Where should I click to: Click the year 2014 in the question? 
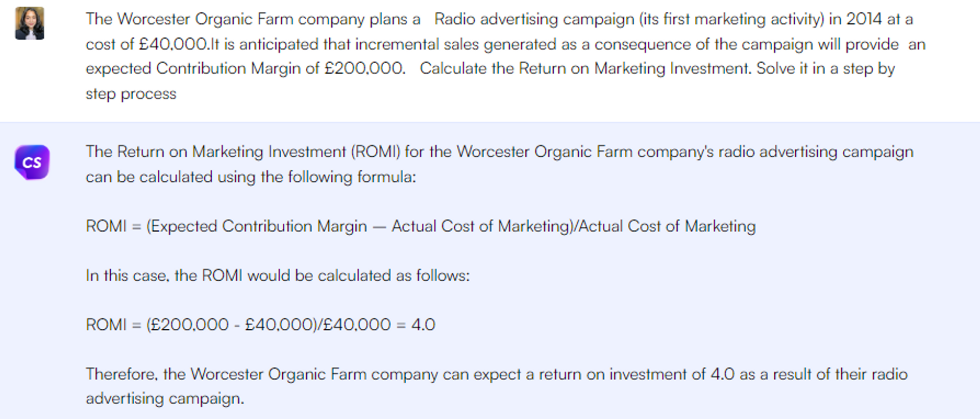coord(864,19)
